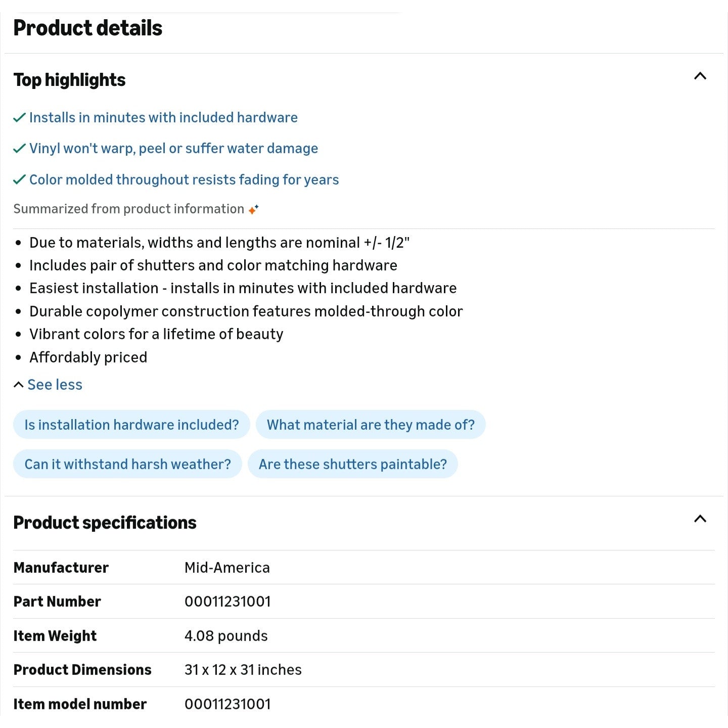Click the AI sparkle icon beside summary
Screen dimensions: 728x728
coord(254,209)
